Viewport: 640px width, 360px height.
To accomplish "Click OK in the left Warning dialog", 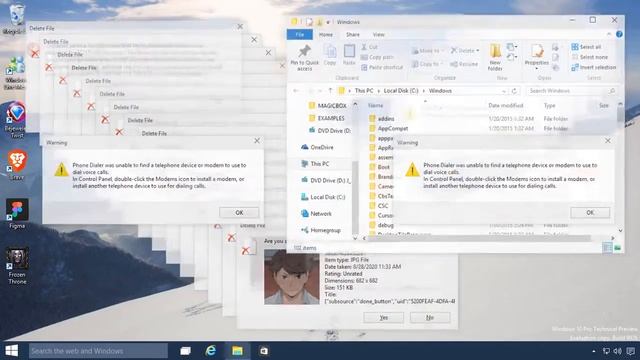I will (x=239, y=213).
